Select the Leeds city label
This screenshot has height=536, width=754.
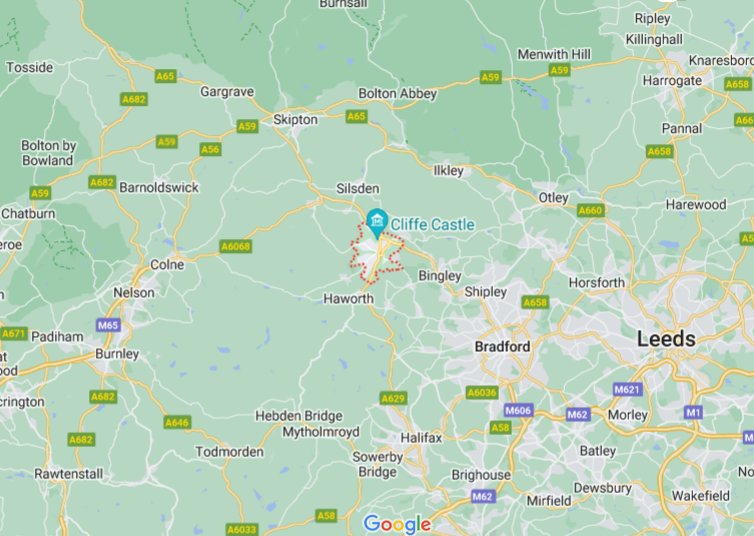coord(666,339)
